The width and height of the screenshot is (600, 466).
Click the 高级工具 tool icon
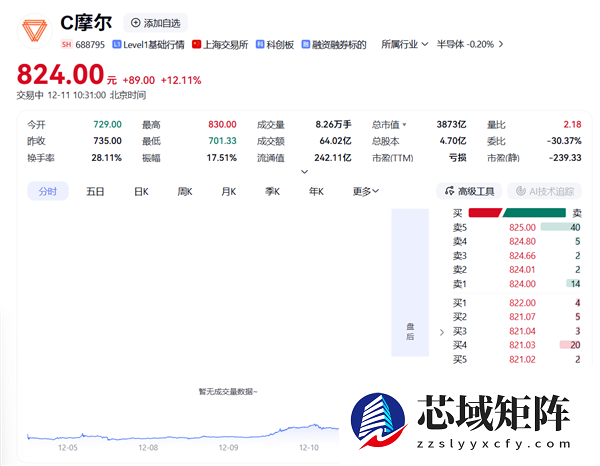(450, 191)
